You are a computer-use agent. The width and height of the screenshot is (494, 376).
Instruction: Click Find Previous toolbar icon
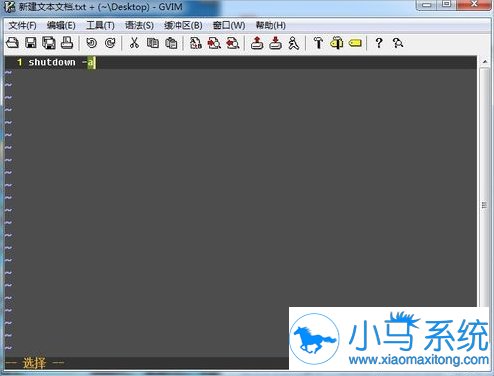[x=233, y=43]
